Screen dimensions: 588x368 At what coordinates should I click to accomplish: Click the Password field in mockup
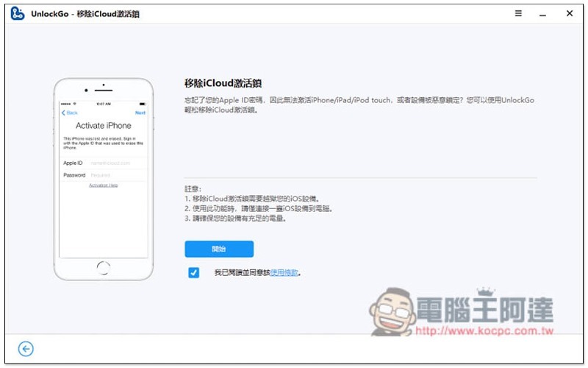(x=104, y=175)
